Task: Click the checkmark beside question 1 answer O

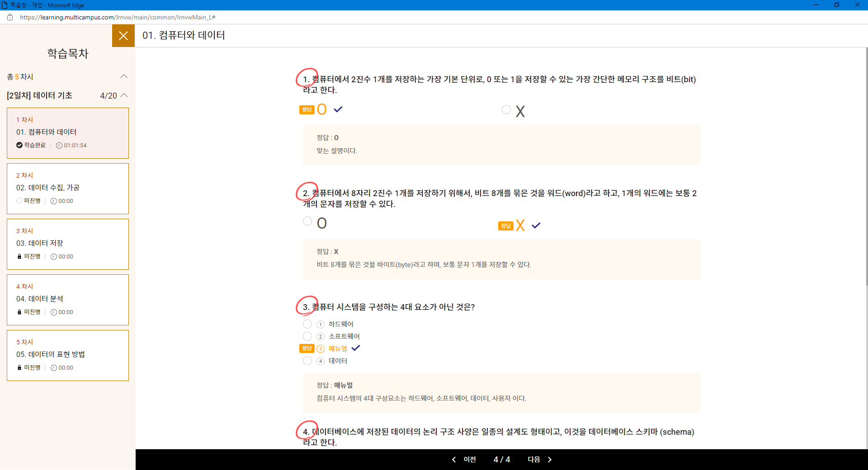Action: point(338,109)
